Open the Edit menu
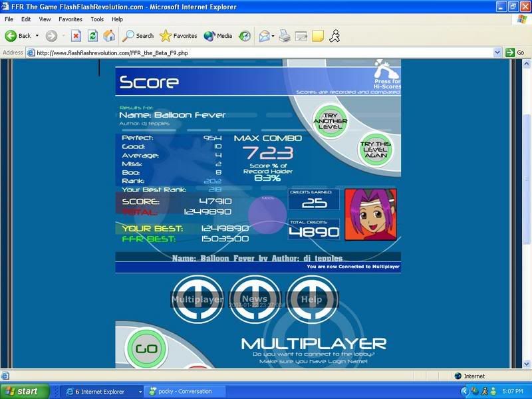 pyautogui.click(x=26, y=19)
